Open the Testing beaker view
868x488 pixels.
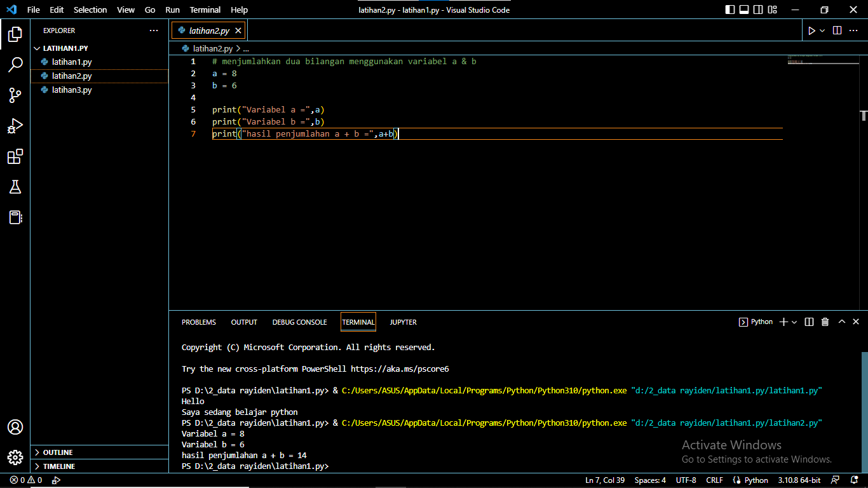tap(15, 187)
